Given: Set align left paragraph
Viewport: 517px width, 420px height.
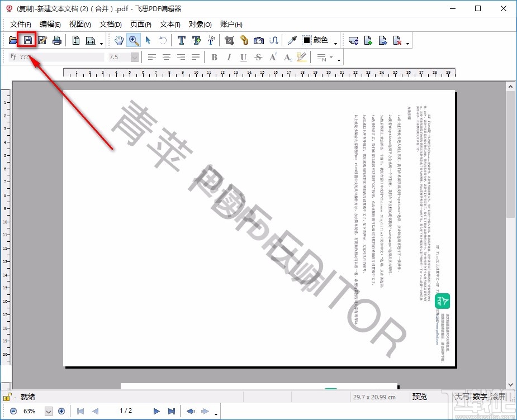Looking at the screenshot, I should (x=151, y=58).
